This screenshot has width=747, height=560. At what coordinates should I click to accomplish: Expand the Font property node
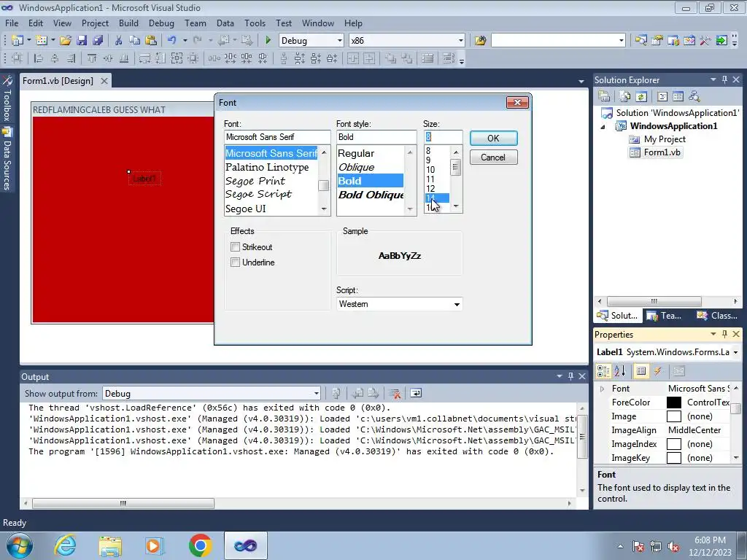[x=602, y=389]
